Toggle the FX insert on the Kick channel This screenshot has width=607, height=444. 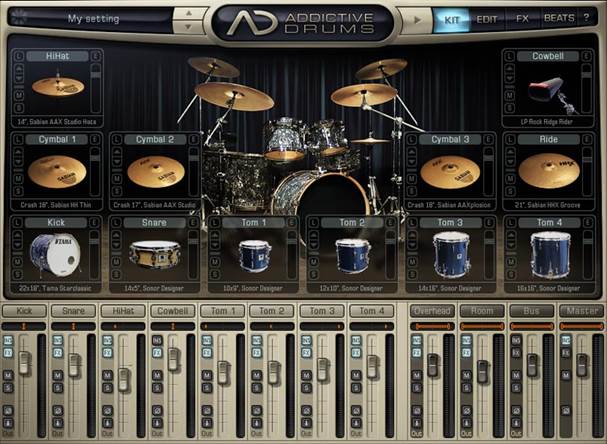click(x=8, y=353)
